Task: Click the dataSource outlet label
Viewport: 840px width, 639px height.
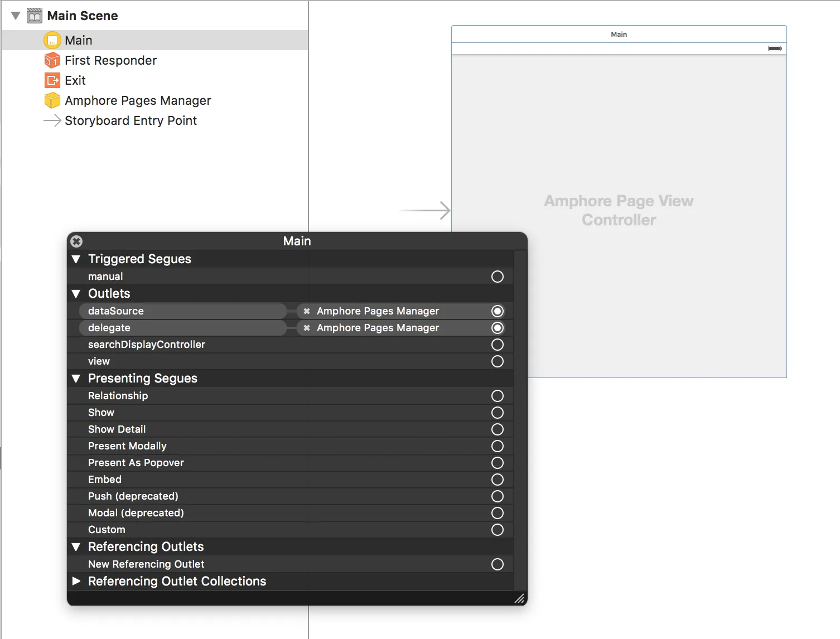Action: pos(116,311)
